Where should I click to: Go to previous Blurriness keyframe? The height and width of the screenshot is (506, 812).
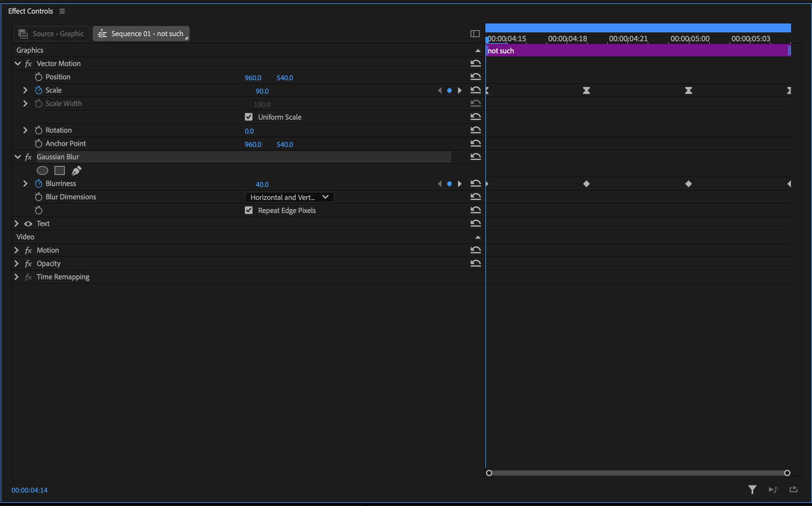click(440, 184)
